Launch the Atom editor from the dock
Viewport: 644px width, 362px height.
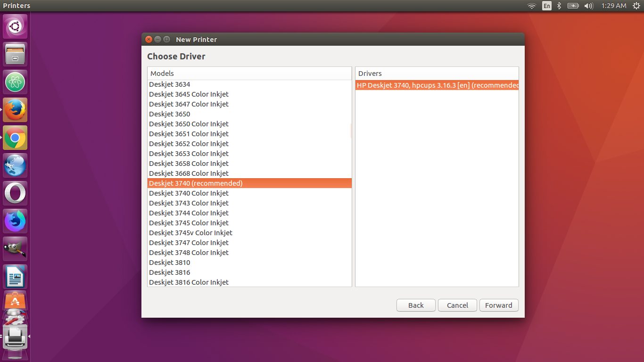tap(15, 82)
